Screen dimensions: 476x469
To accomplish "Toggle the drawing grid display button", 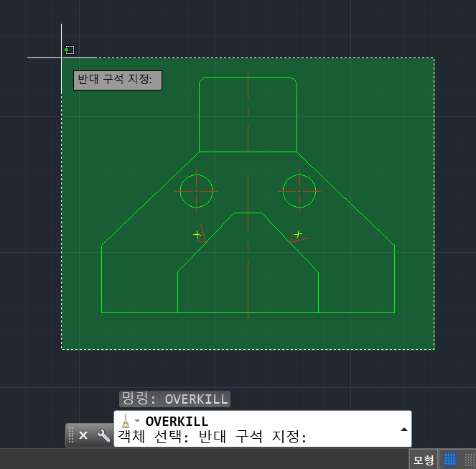I will (x=450, y=459).
